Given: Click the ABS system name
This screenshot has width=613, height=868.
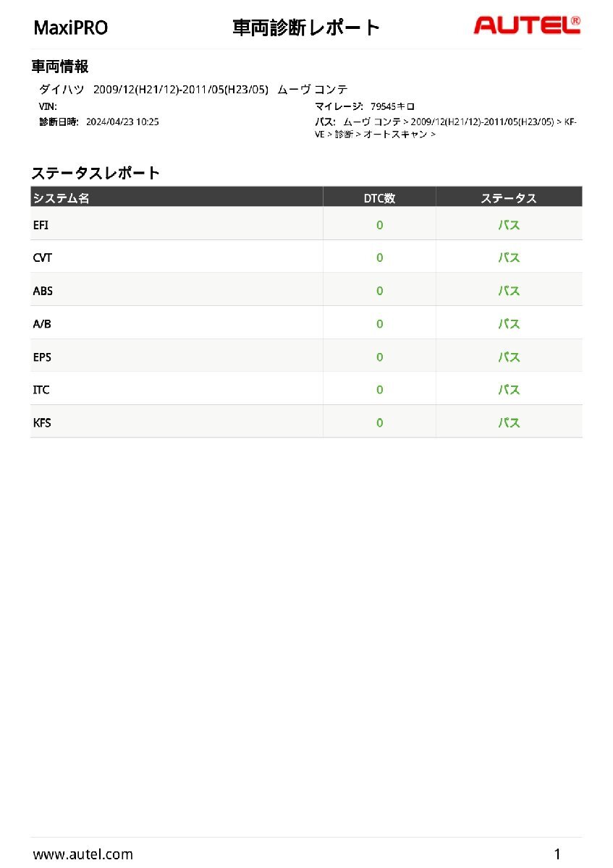Looking at the screenshot, I should pyautogui.click(x=43, y=291).
